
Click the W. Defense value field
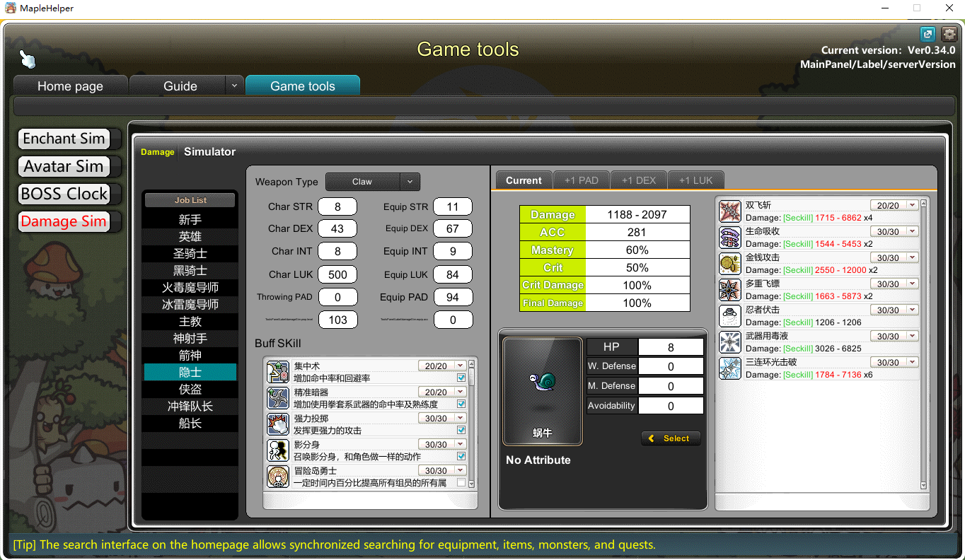point(671,366)
